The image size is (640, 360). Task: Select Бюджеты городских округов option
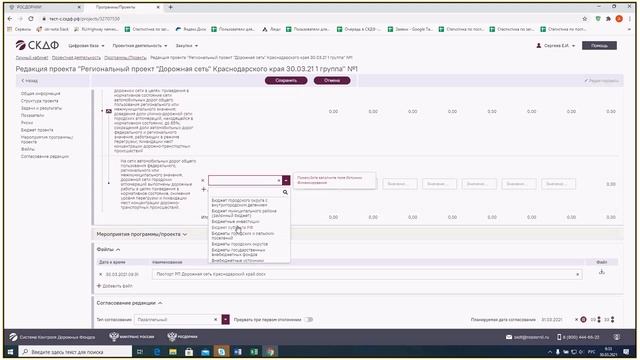(x=240, y=244)
